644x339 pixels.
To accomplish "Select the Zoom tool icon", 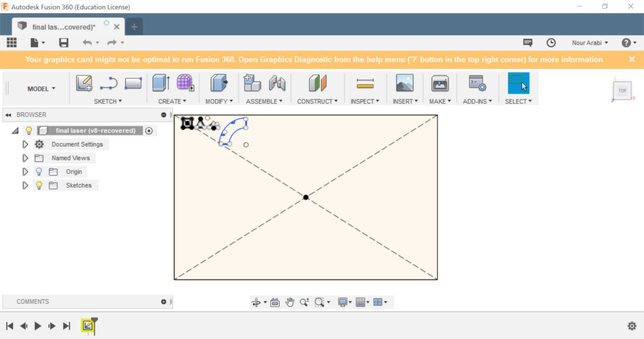I will point(304,302).
